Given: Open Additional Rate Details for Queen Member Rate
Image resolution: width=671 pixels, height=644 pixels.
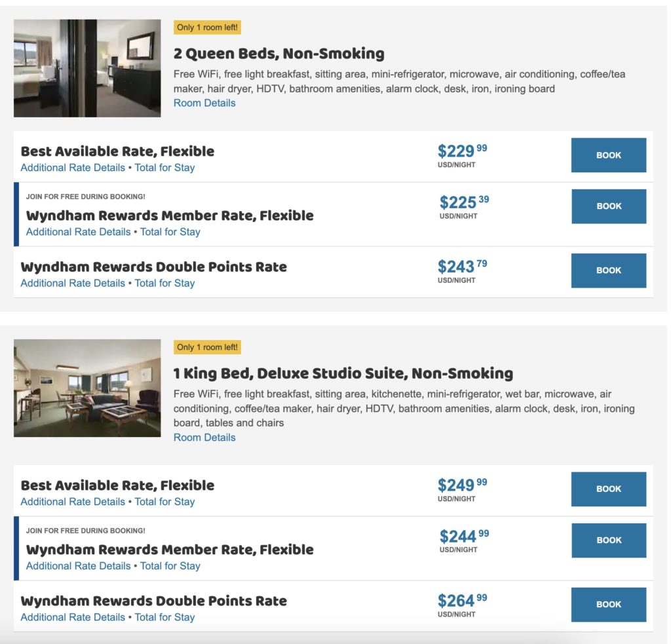Looking at the screenshot, I should click(x=78, y=232).
